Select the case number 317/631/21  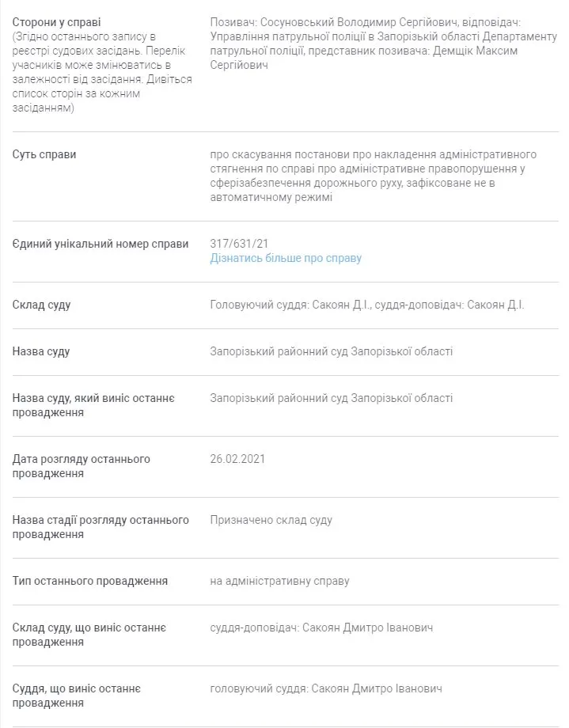point(239,244)
